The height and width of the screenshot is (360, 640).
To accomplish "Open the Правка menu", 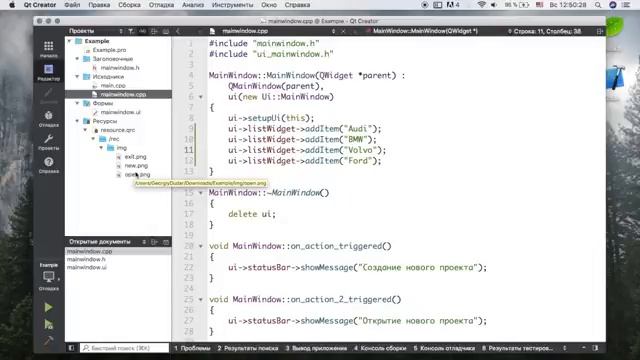I will tap(99, 5).
